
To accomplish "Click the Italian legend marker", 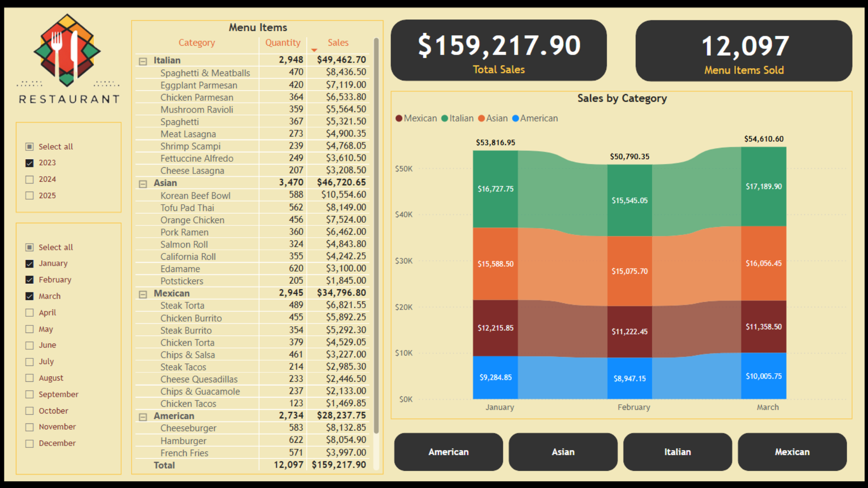I will (x=444, y=118).
